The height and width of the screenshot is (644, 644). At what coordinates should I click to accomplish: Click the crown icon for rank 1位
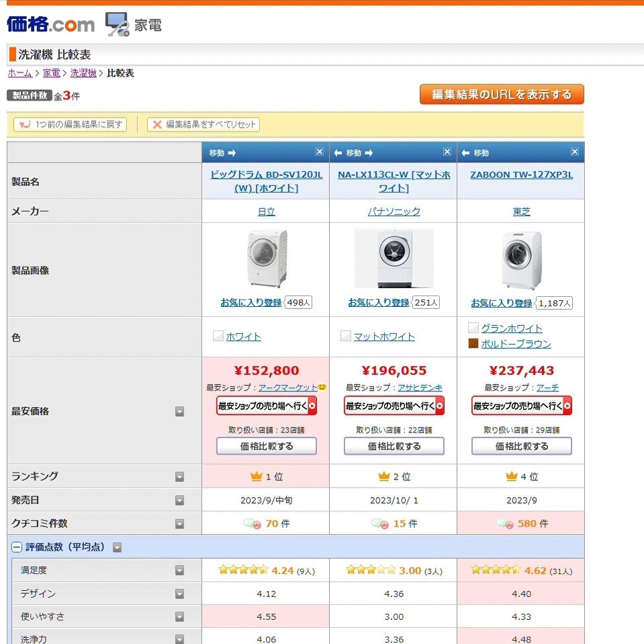[257, 476]
